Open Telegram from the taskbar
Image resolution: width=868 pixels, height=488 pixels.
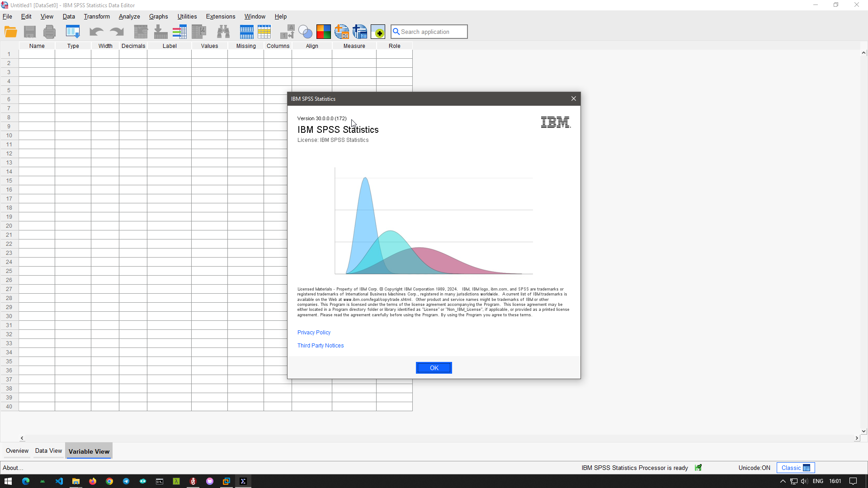[126, 481]
